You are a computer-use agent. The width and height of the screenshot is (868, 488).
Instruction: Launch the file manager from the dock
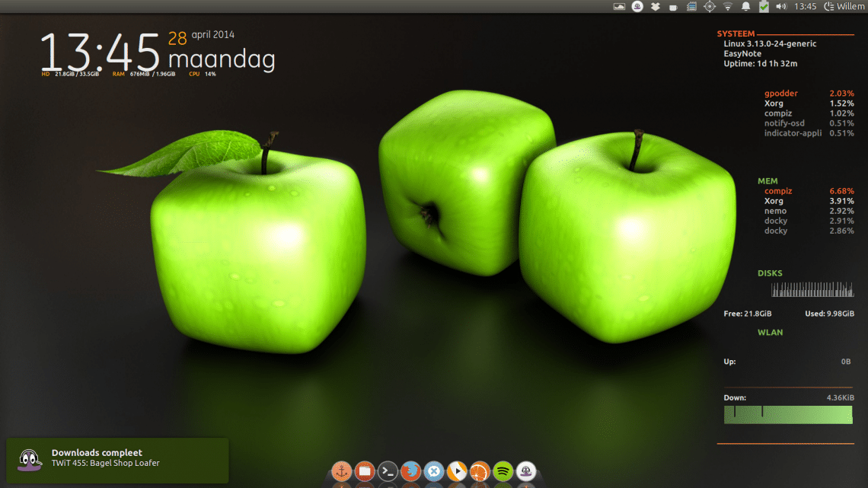click(x=364, y=471)
